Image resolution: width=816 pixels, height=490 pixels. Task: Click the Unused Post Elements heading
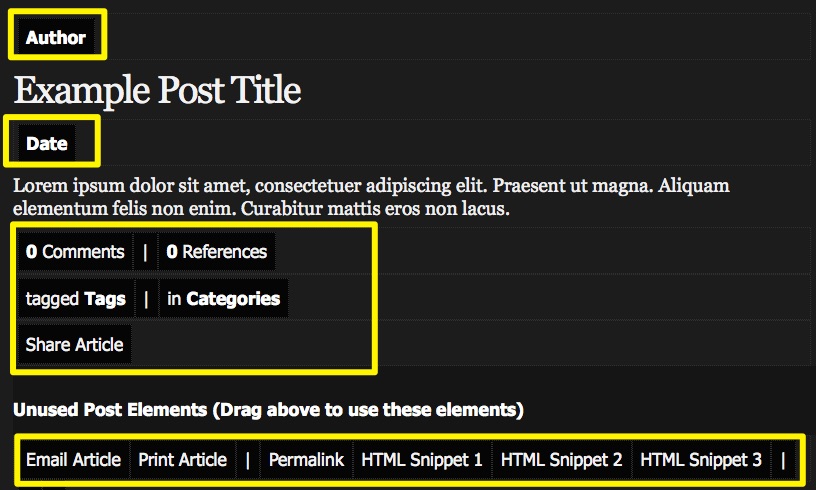pos(268,410)
